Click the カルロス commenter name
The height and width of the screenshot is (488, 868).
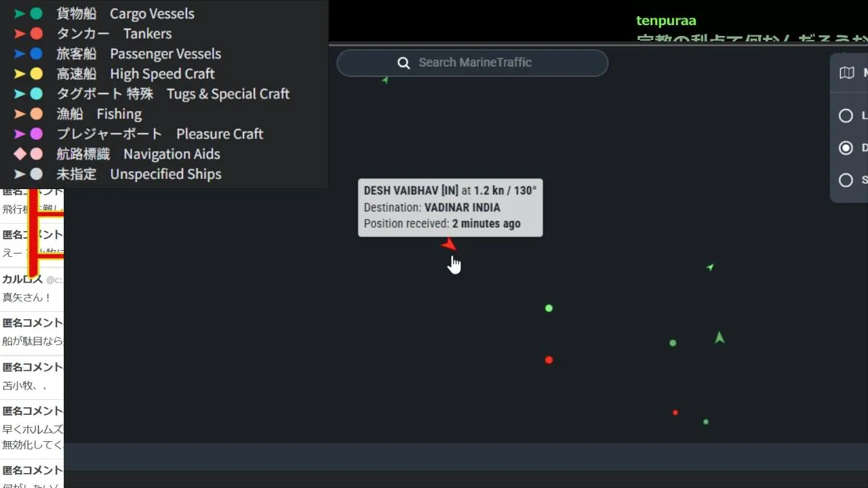(22, 279)
